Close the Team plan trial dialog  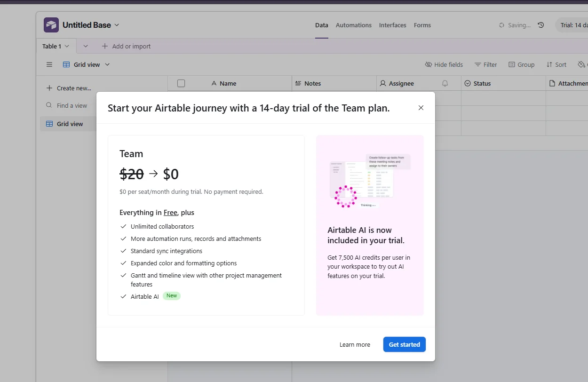[421, 108]
